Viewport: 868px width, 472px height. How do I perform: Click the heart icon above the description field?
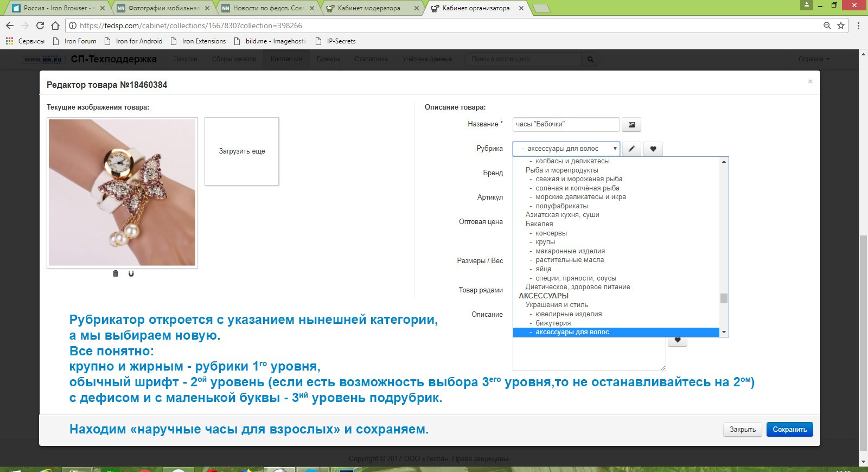pos(678,340)
